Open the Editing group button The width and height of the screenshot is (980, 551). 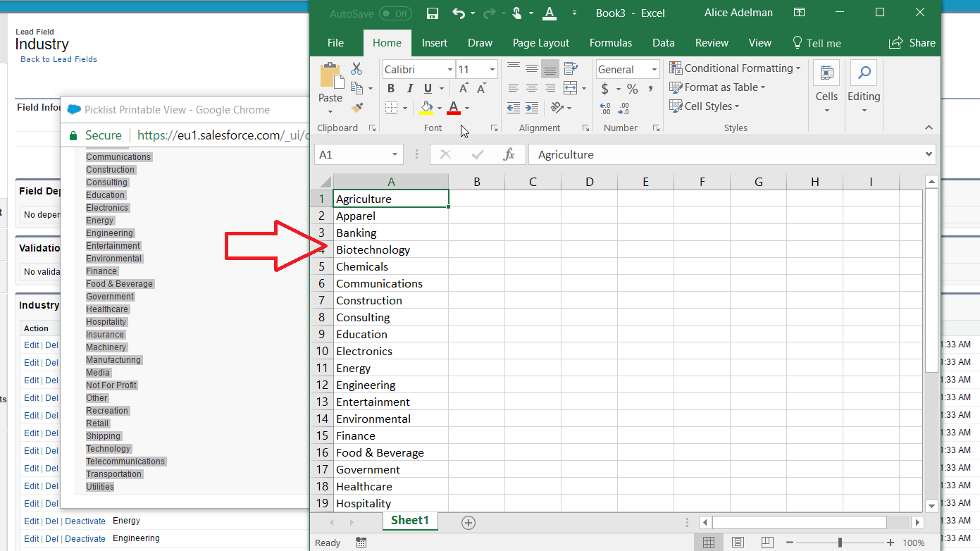pyautogui.click(x=864, y=87)
